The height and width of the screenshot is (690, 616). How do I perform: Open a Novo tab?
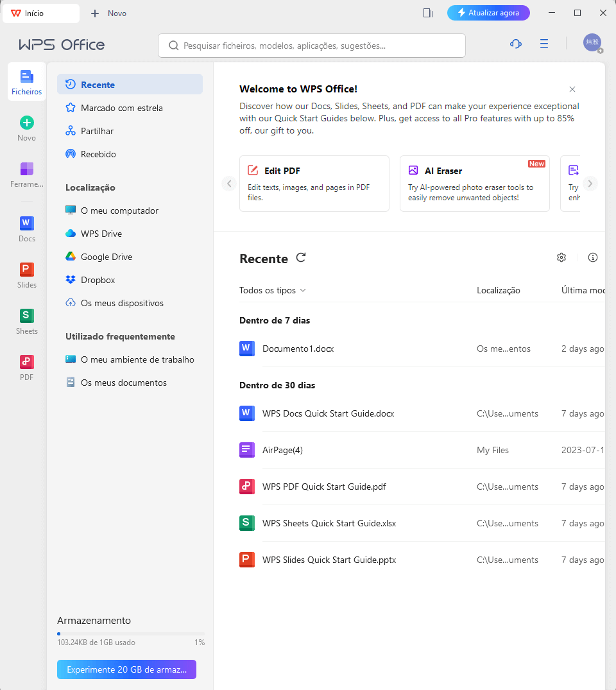pos(108,13)
